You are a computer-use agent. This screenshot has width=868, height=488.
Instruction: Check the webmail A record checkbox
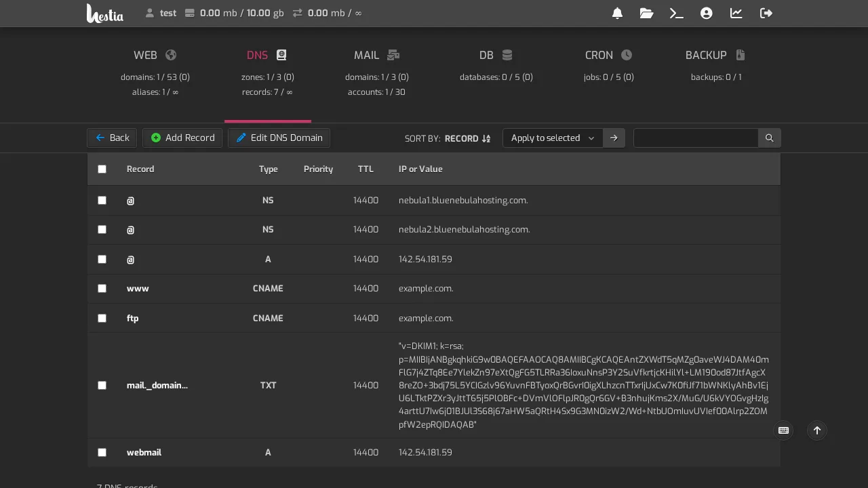[102, 452]
